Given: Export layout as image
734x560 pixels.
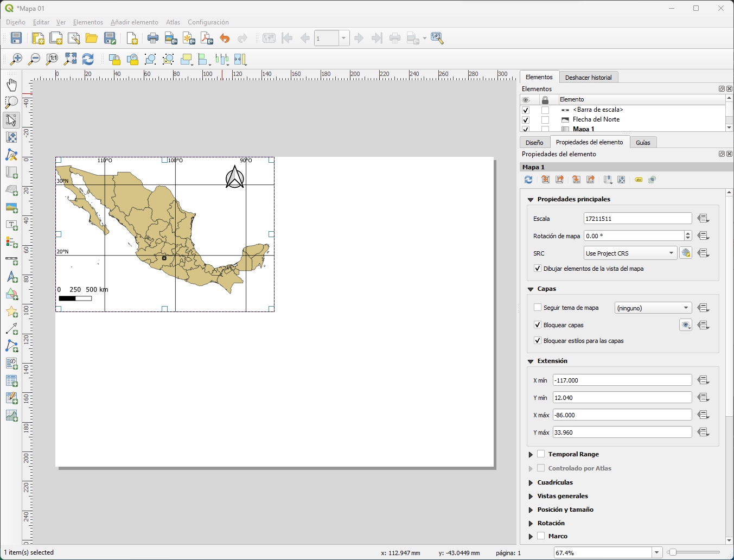Looking at the screenshot, I should [x=171, y=38].
